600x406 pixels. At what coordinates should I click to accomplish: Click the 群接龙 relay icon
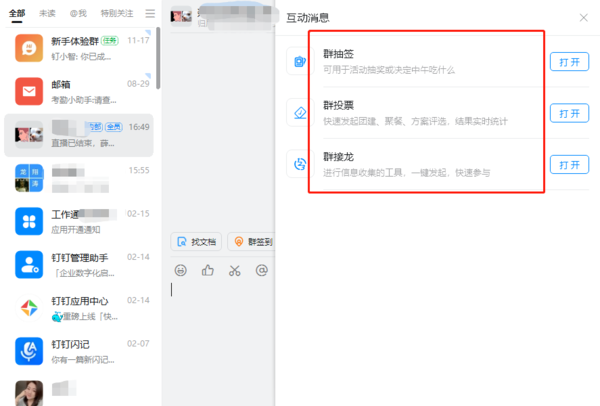click(x=300, y=164)
